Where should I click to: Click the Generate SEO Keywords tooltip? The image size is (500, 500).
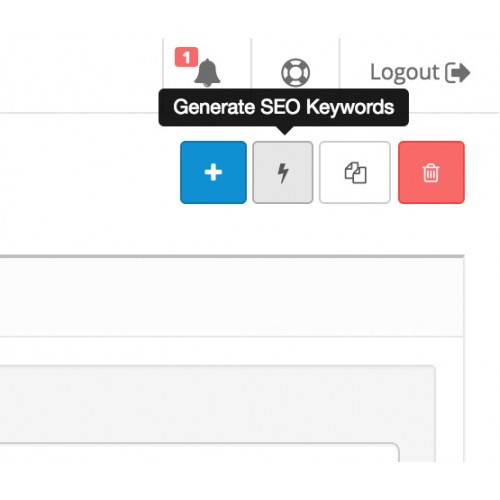point(284,108)
